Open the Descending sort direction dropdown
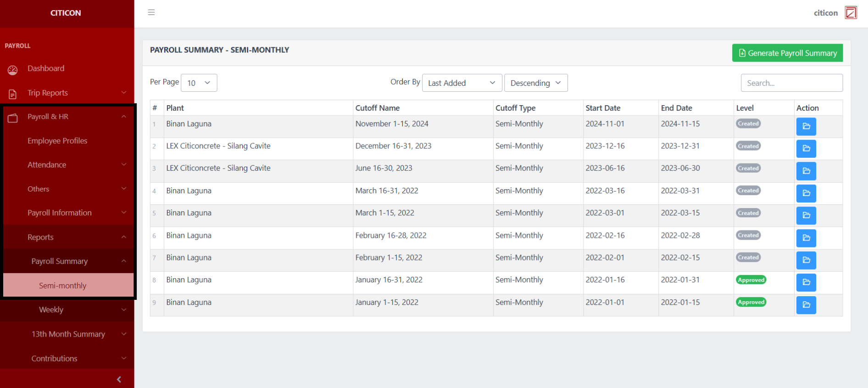The height and width of the screenshot is (388, 868). tap(535, 83)
